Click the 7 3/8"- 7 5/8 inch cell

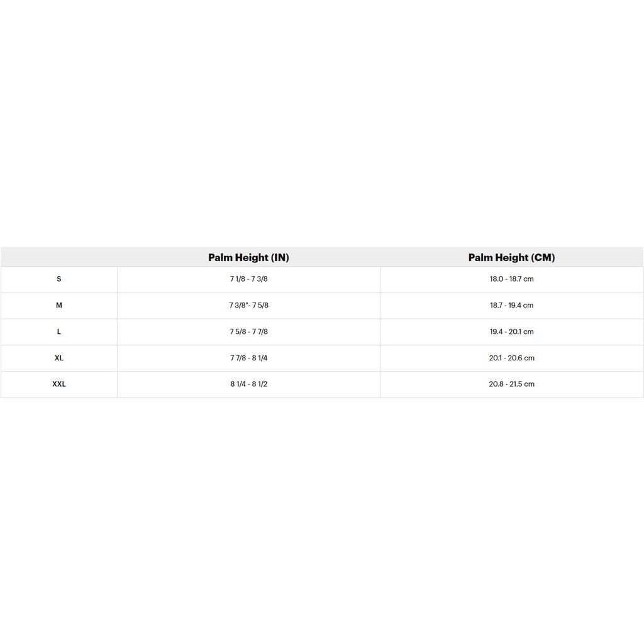tap(249, 306)
